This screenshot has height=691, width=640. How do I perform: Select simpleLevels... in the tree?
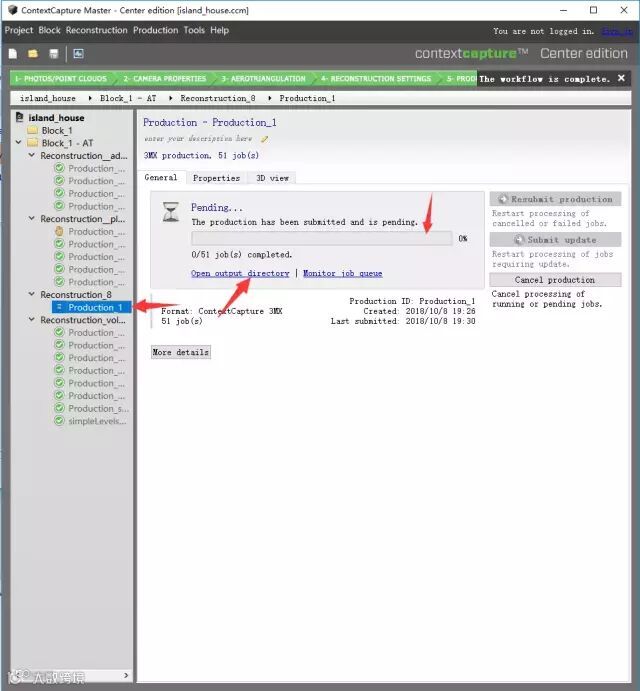[97, 421]
